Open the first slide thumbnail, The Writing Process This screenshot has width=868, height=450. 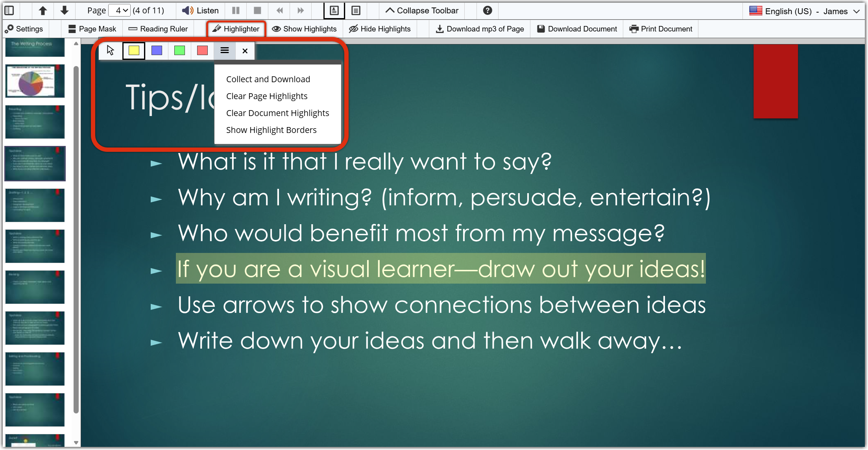point(35,47)
